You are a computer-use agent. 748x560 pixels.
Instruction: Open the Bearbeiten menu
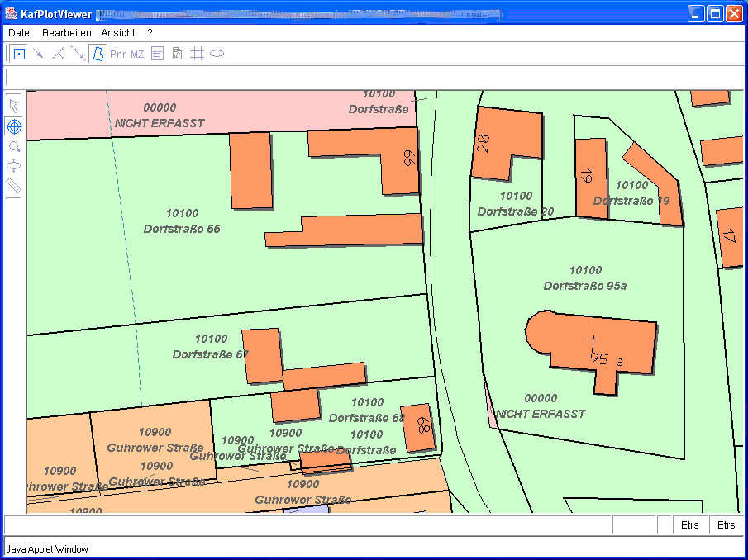[x=67, y=33]
